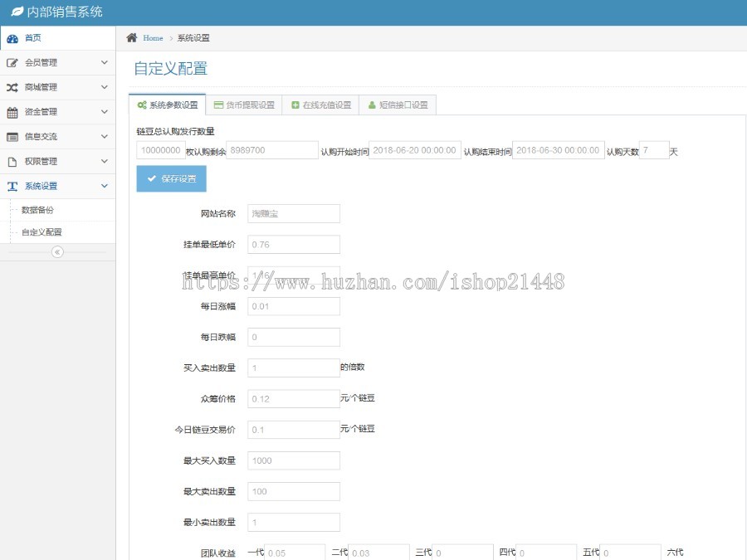Image resolution: width=747 pixels, height=560 pixels.
Task: Click the dashboard icon beside 首页
Action: tap(12, 38)
